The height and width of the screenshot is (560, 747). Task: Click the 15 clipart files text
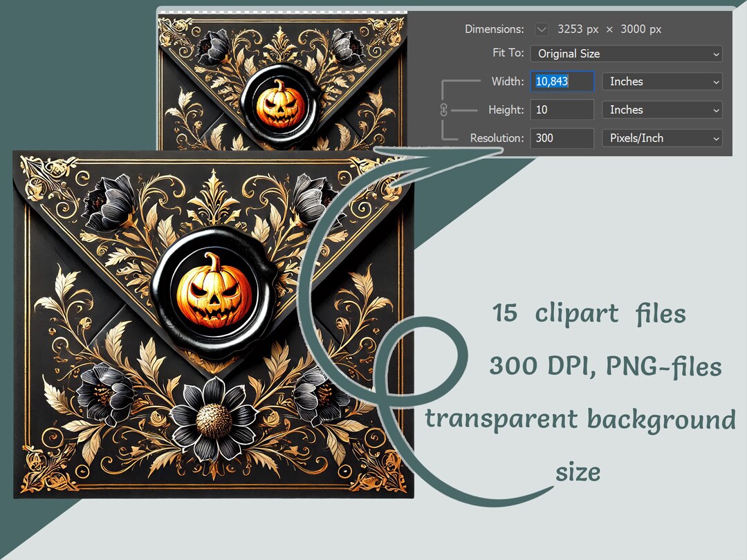[x=589, y=313]
